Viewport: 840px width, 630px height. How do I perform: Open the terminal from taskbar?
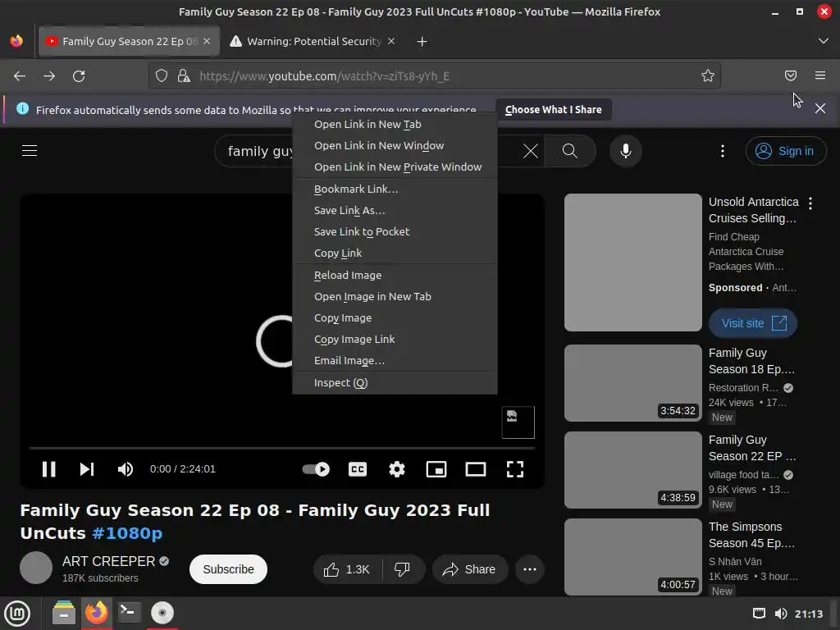[x=129, y=613]
